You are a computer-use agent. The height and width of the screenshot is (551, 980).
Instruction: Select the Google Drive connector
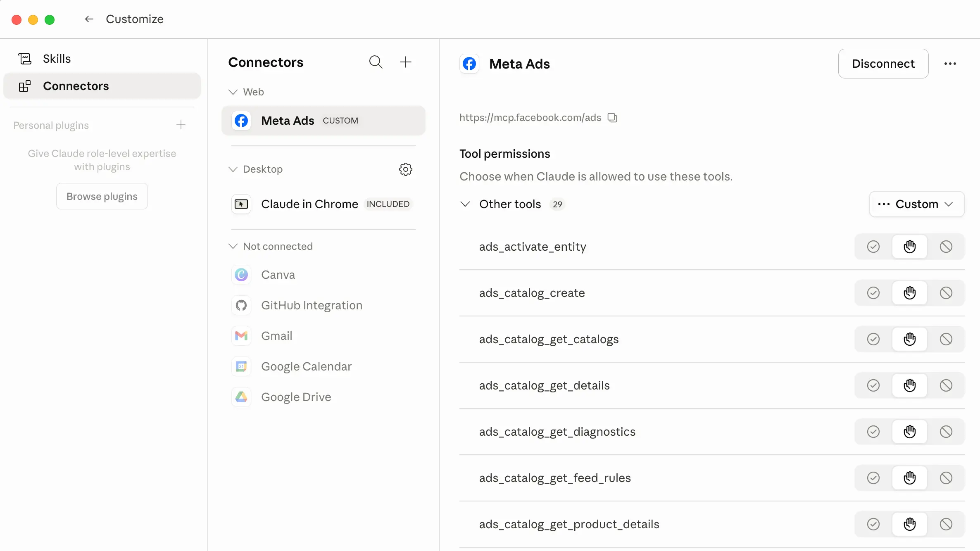tap(323, 397)
